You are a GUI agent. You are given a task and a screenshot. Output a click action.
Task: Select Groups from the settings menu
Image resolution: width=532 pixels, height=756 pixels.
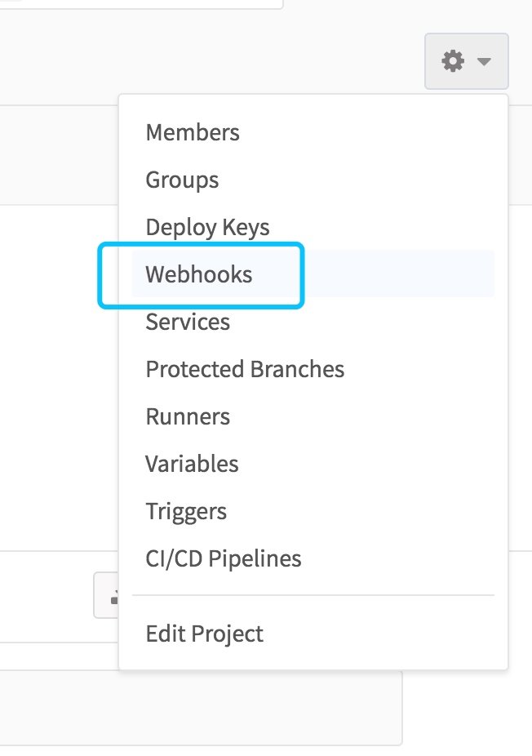point(182,180)
